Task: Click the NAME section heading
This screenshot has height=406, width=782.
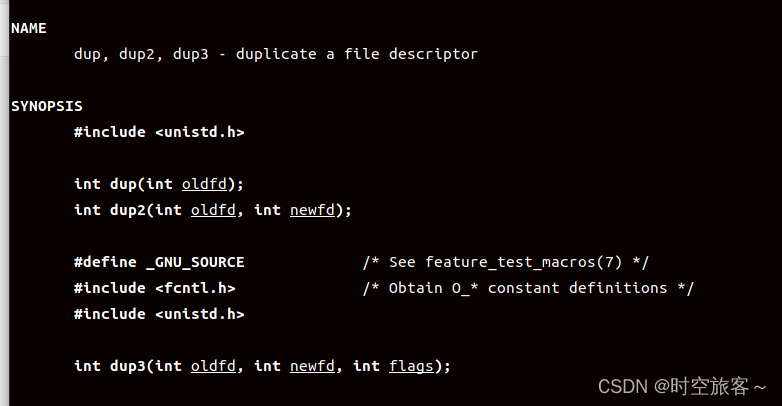Action: pos(28,28)
